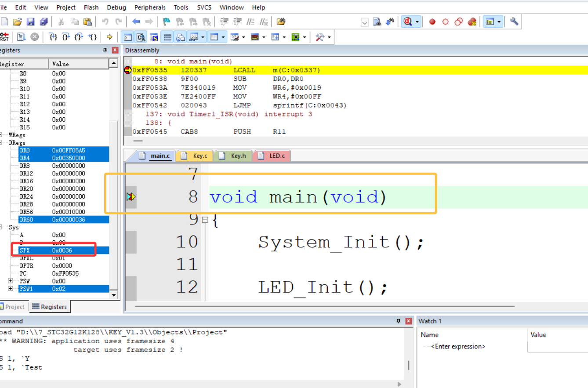
Task: Click Run to Cursor Line icon
Action: tap(92, 37)
